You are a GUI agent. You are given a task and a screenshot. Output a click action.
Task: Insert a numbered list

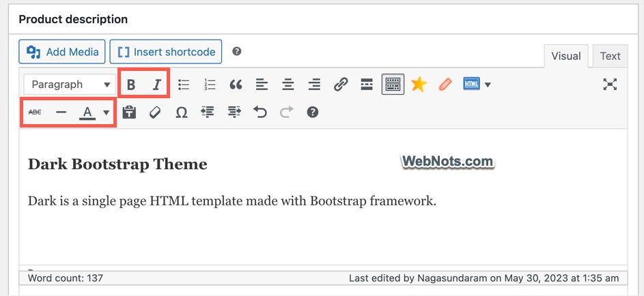pos(210,85)
